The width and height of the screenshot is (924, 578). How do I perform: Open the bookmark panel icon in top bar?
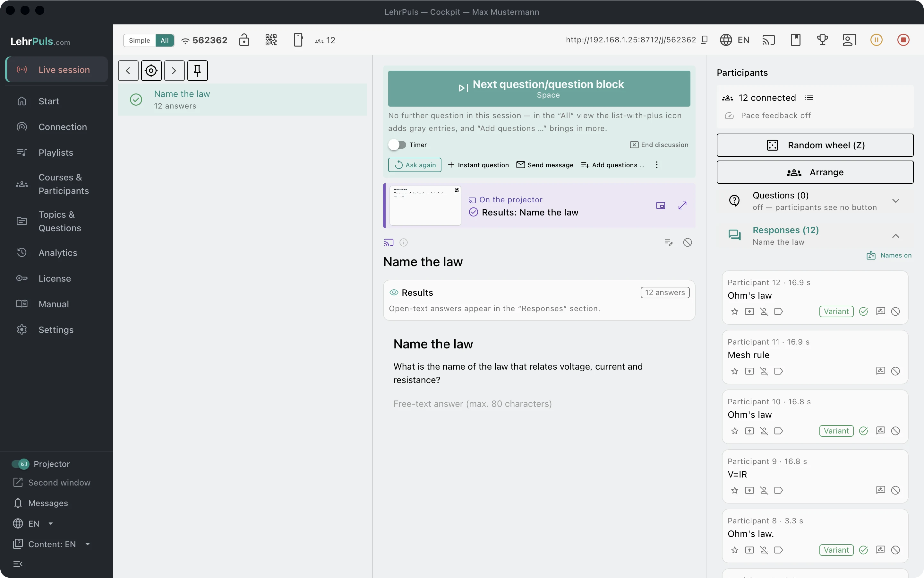click(796, 40)
